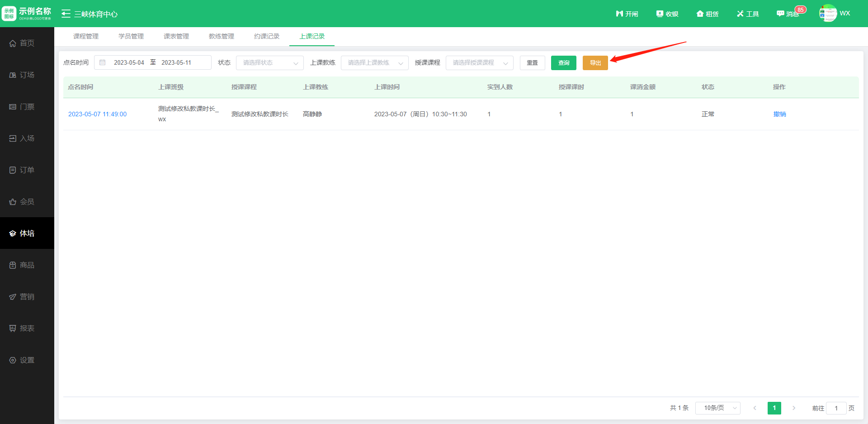Click the 撤销 revoke link
Image resolution: width=868 pixels, height=424 pixels.
point(779,114)
